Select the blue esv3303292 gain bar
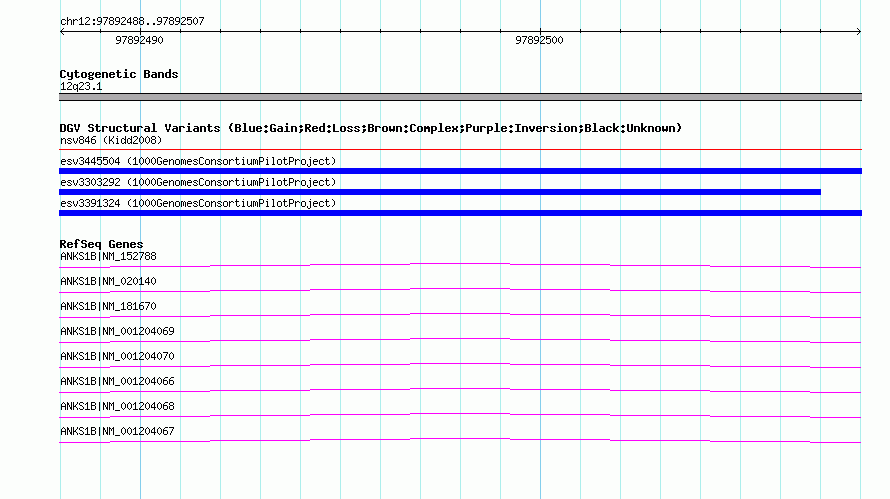890x499 pixels. (x=440, y=192)
